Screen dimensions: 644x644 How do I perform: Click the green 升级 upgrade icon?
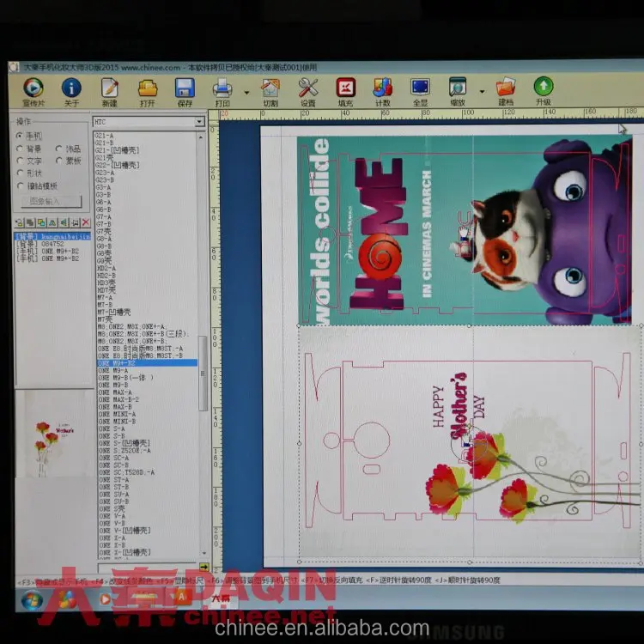coord(544,91)
